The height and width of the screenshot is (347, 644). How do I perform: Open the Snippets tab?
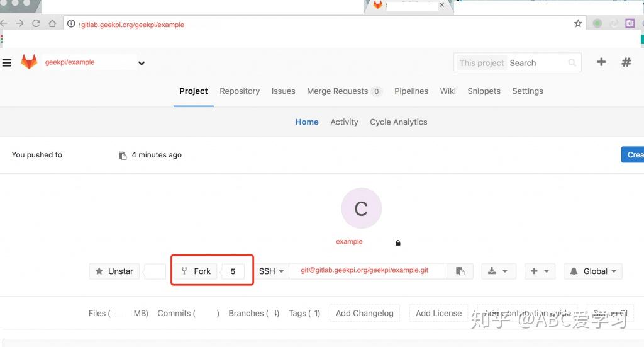(x=484, y=91)
